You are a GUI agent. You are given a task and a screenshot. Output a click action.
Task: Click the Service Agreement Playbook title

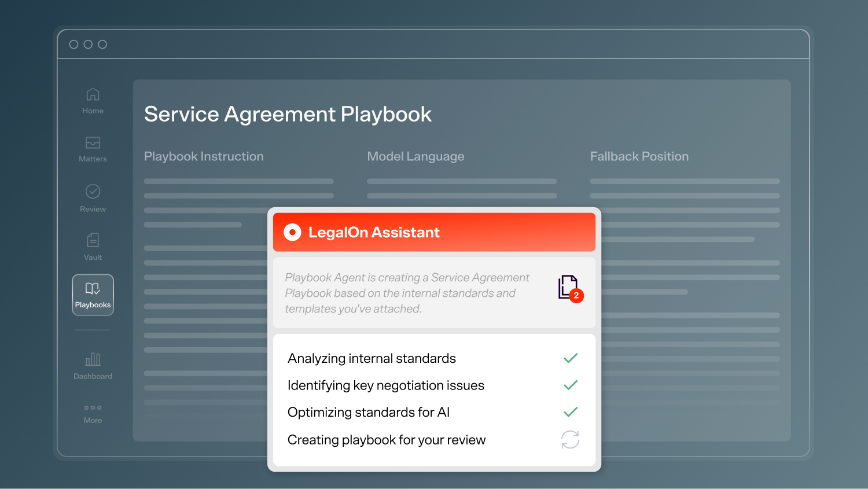[288, 115]
